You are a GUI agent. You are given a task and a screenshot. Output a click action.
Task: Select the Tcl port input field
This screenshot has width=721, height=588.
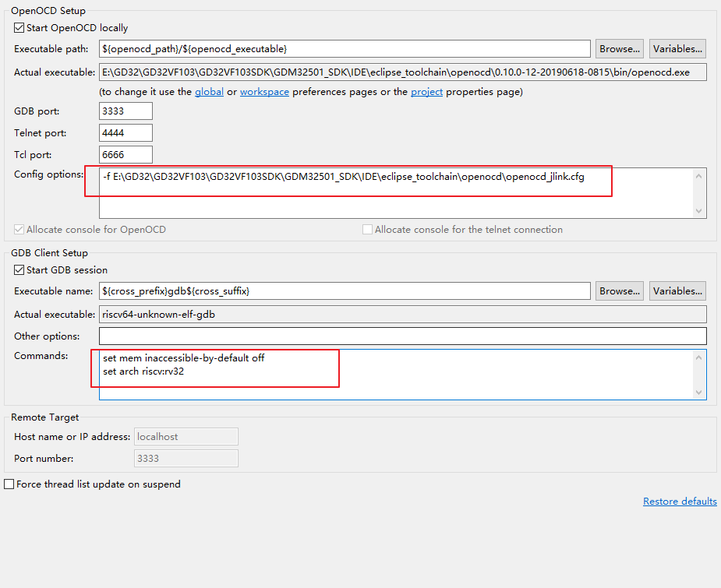[x=125, y=155]
